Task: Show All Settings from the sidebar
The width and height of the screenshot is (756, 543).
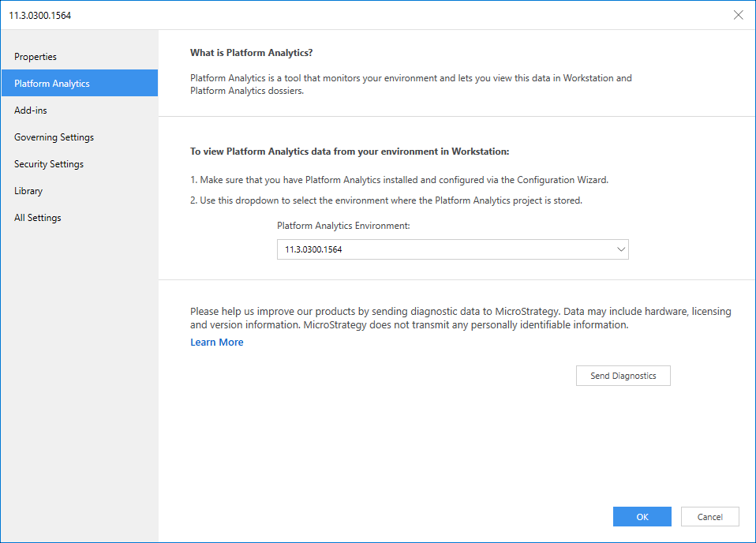Action: 38,218
